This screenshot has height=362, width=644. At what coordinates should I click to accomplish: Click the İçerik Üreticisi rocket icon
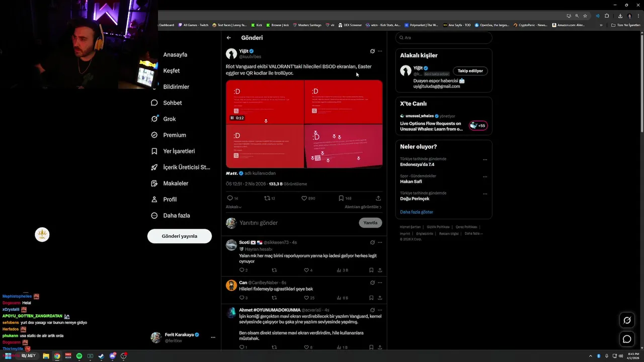[154, 167]
